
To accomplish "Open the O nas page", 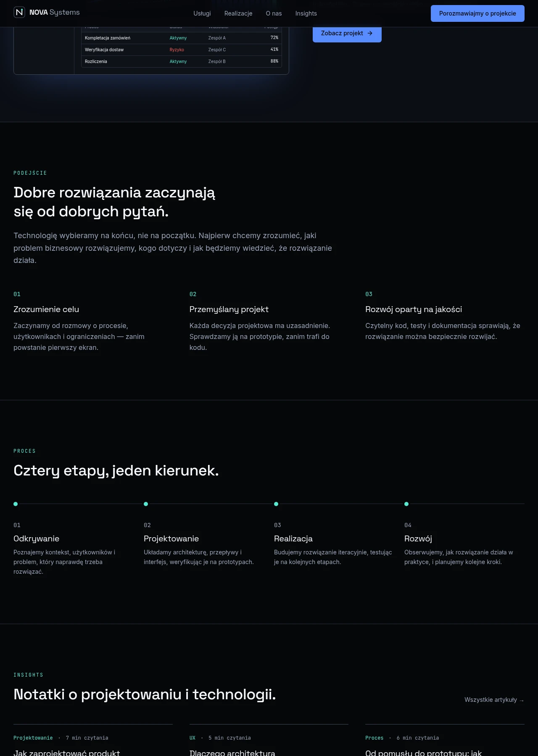I will click(x=274, y=13).
